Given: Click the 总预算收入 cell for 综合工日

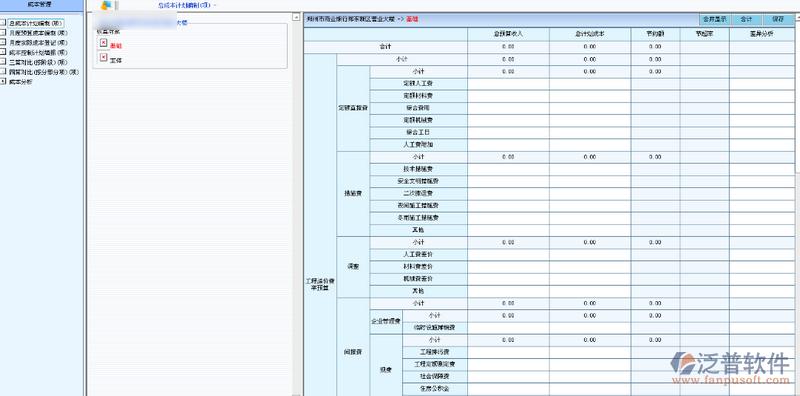Looking at the screenshot, I should click(508, 132).
